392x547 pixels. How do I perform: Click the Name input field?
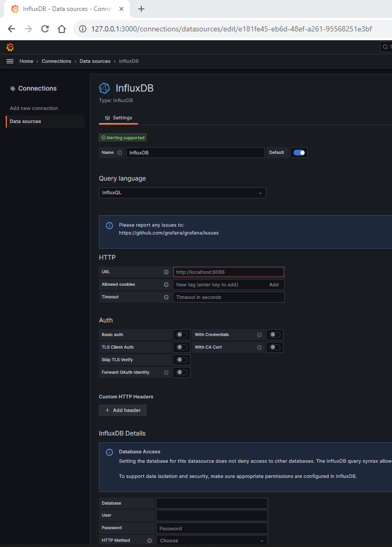(195, 153)
